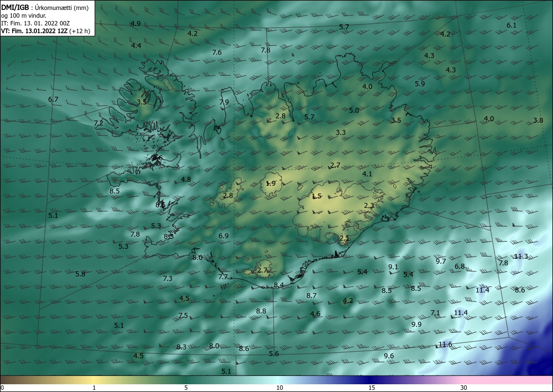The image size is (553, 392).
Task: Click the 15 label on the colour scale
Action: 372,388
